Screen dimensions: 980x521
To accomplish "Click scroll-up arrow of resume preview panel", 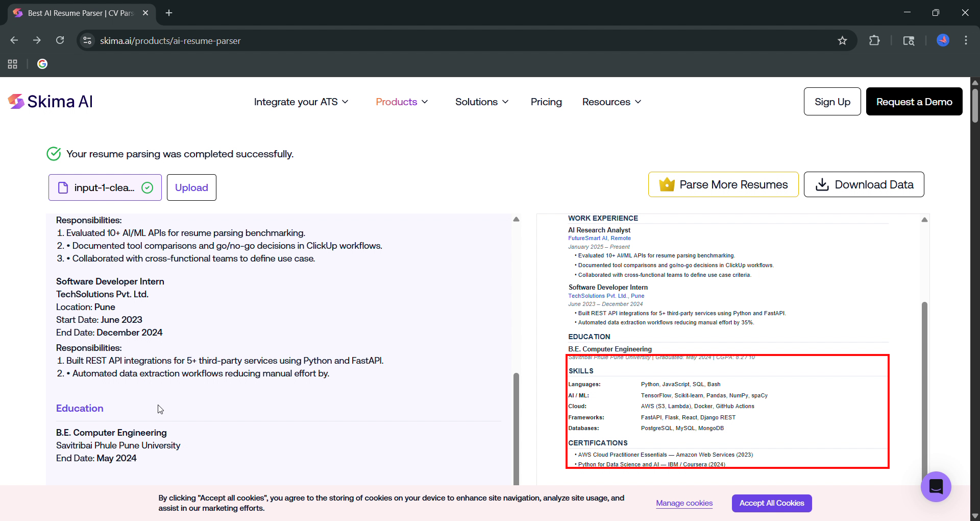I will (924, 220).
